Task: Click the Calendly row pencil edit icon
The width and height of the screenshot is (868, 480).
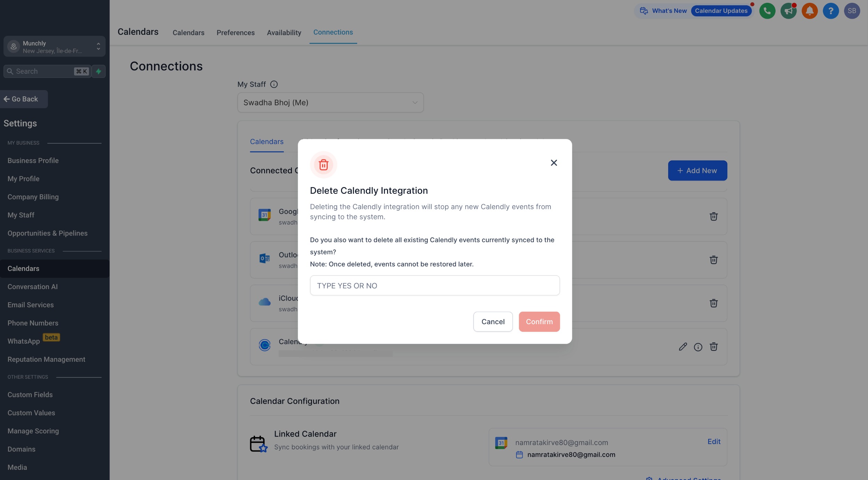Action: tap(683, 347)
